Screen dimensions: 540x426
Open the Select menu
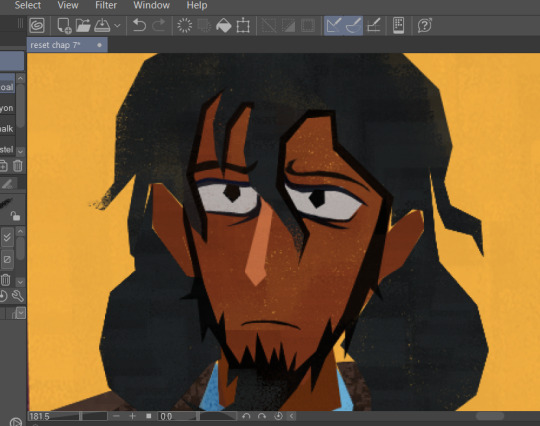28,5
